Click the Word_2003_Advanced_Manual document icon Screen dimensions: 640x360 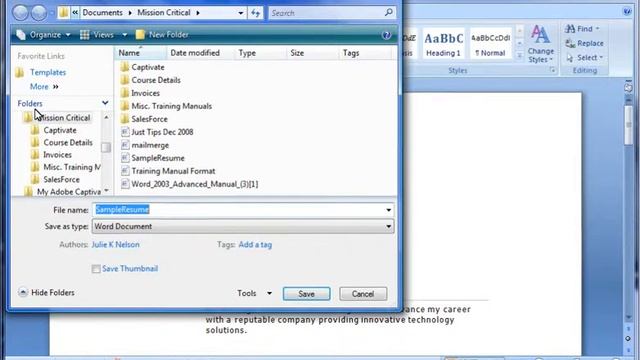[x=125, y=184]
